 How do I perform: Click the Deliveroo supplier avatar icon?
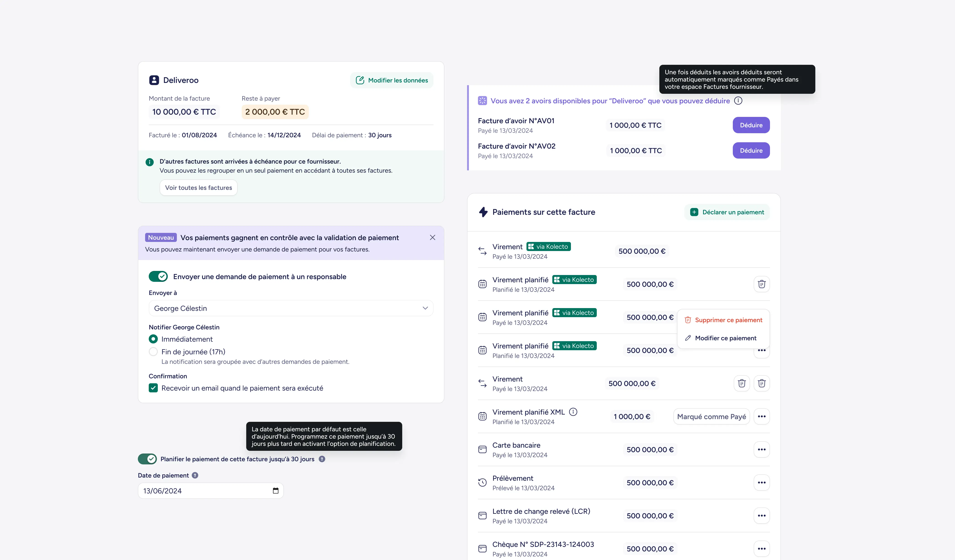[x=154, y=80]
